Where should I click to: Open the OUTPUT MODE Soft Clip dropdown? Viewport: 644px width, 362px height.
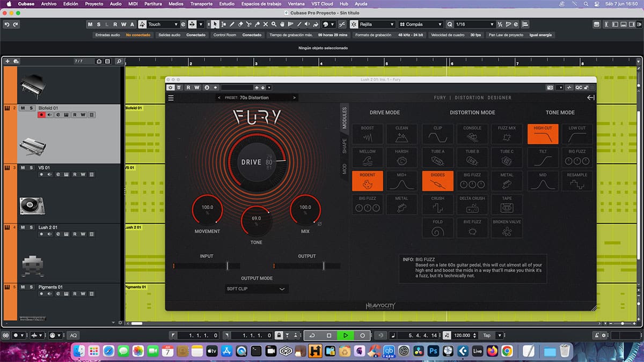[257, 289]
